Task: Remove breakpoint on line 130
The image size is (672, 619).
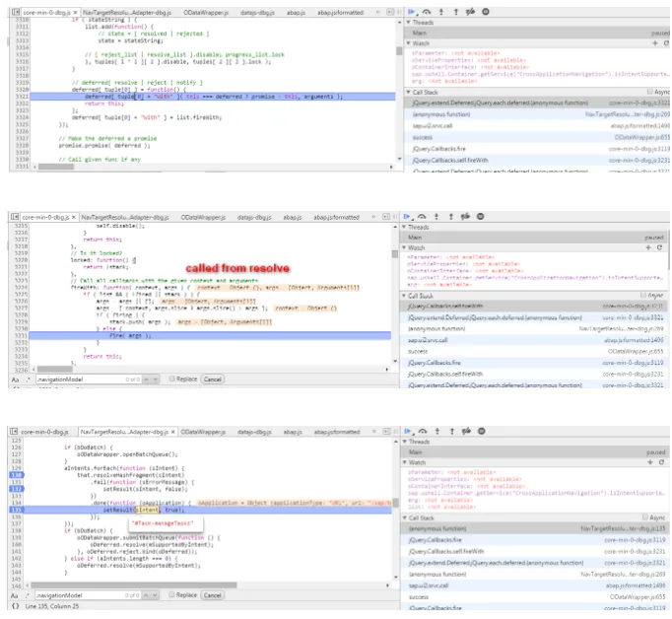Action: (x=17, y=475)
